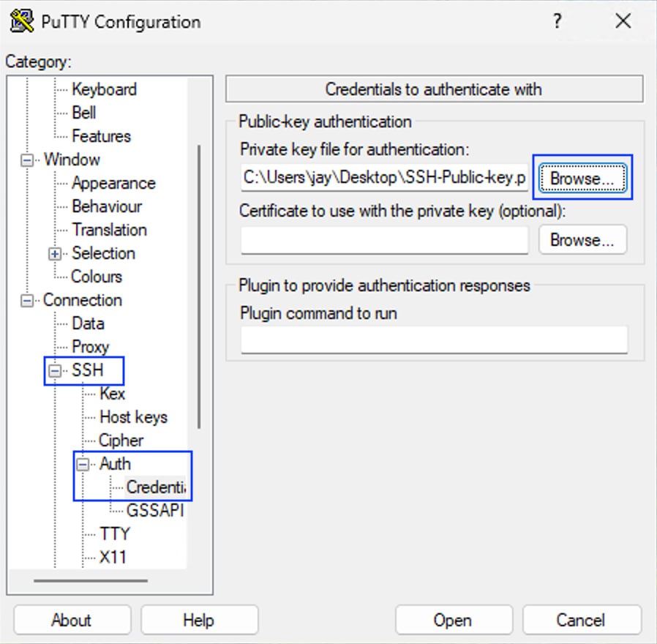The width and height of the screenshot is (657, 644).
Task: Expand the Selection category
Action: point(55,253)
